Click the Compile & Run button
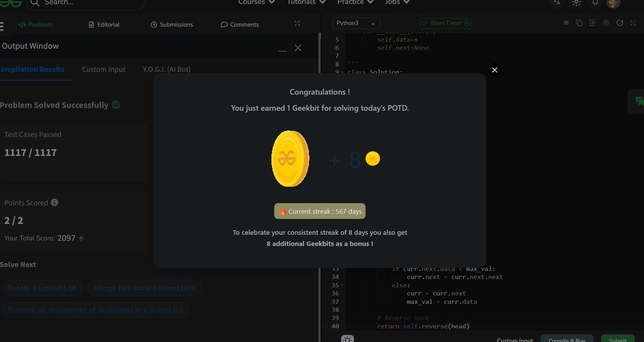This screenshot has height=342, width=644. [x=567, y=339]
